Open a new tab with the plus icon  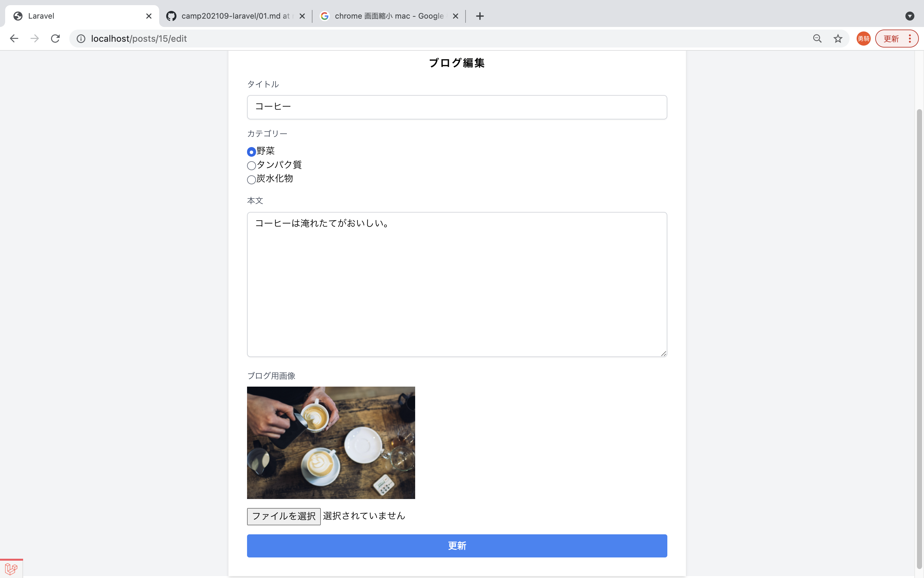pos(480,16)
